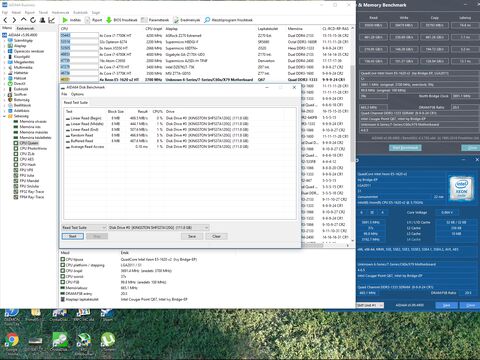Select Memória írás benchmark

[30, 127]
